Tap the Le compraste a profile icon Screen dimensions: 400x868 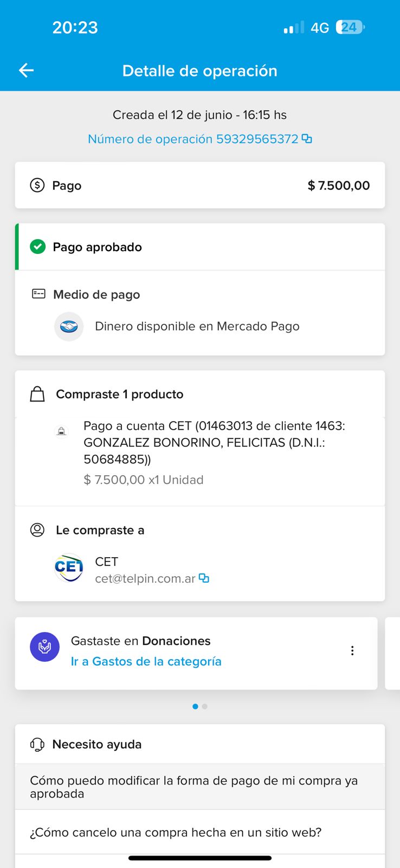[37, 530]
